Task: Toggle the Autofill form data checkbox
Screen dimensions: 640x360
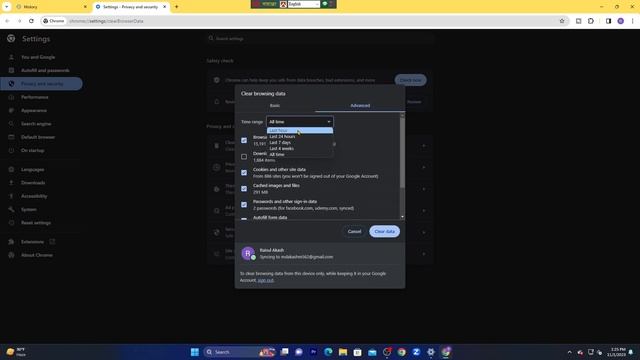Action: click(x=244, y=219)
